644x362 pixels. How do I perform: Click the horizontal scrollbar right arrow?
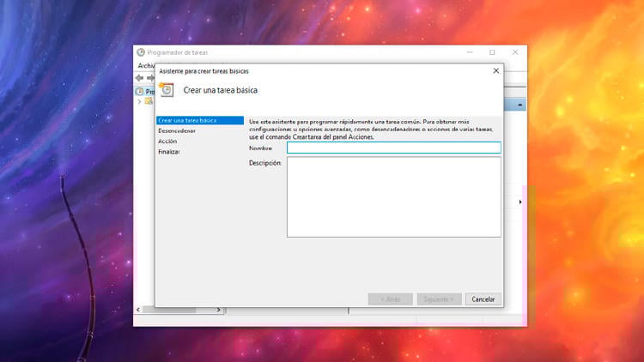tap(219, 310)
